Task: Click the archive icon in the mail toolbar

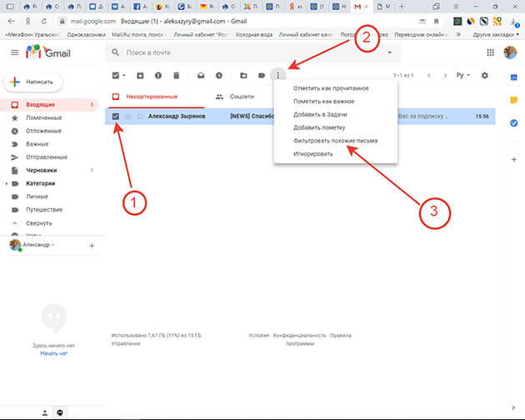Action: coord(138,76)
